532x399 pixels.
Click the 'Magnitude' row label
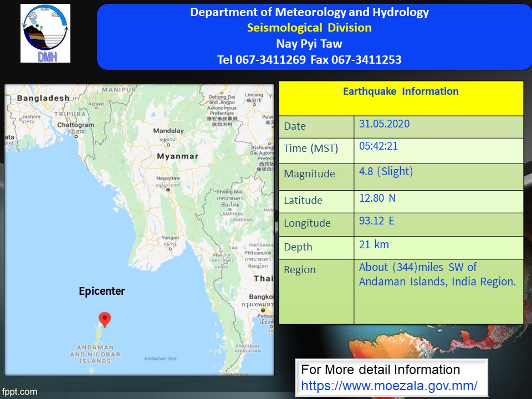click(309, 173)
